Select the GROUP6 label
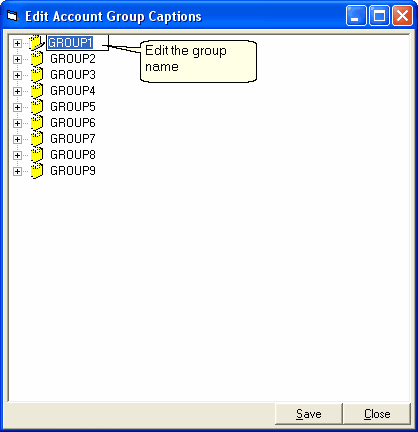Screen dimensions: 418x432 [x=73, y=123]
